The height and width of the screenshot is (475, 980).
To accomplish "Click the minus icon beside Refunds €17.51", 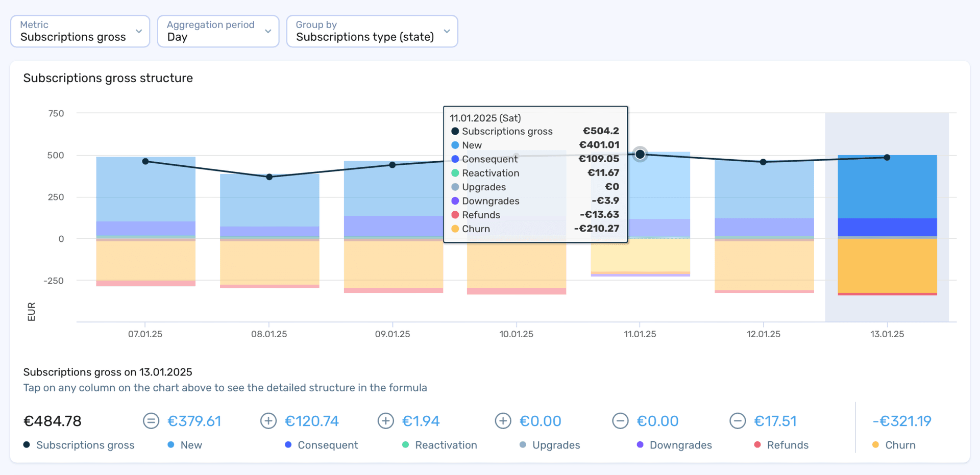I will coord(738,421).
